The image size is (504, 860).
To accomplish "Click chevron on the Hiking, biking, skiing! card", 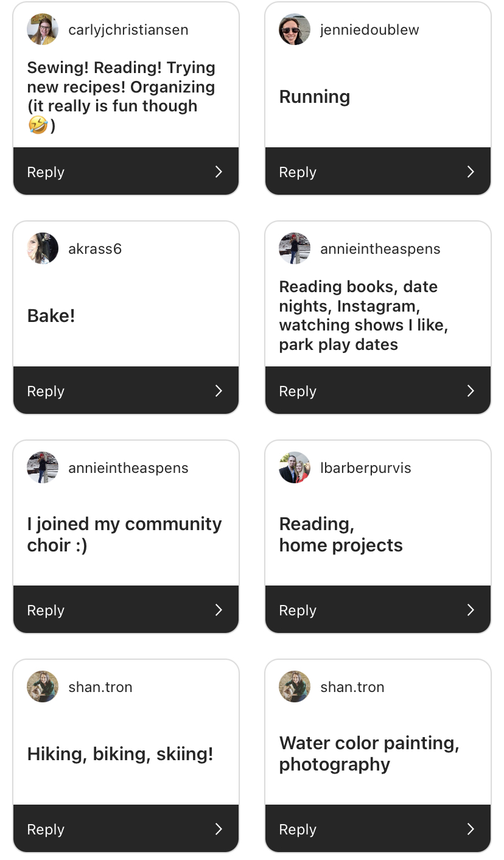I will 219,829.
